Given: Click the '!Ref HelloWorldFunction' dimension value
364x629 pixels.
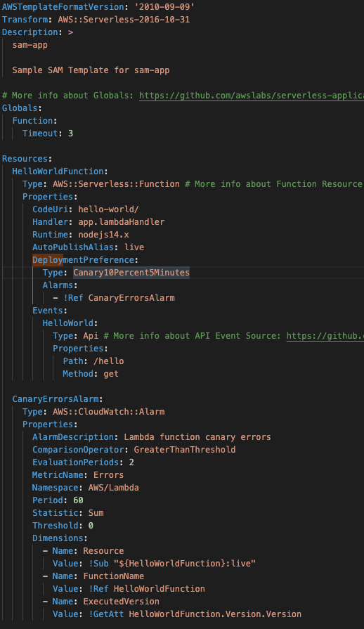Looking at the screenshot, I should tap(147, 589).
